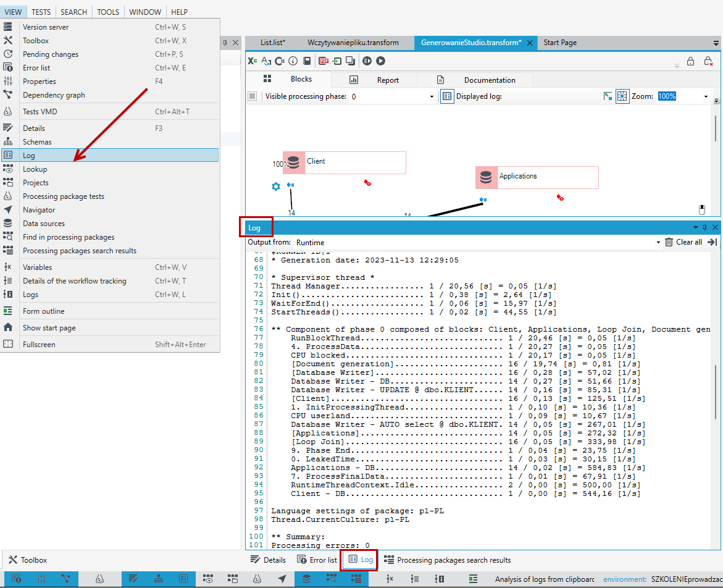The image size is (723, 588).
Task: Click the form outline icon in the status bar
Action: [x=473, y=579]
